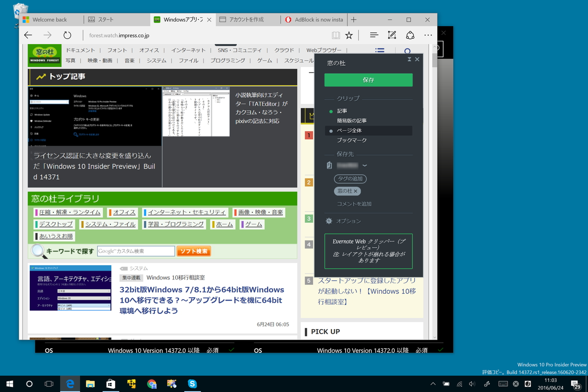
Task: Open Make a Web Note tool
Action: pos(392,35)
